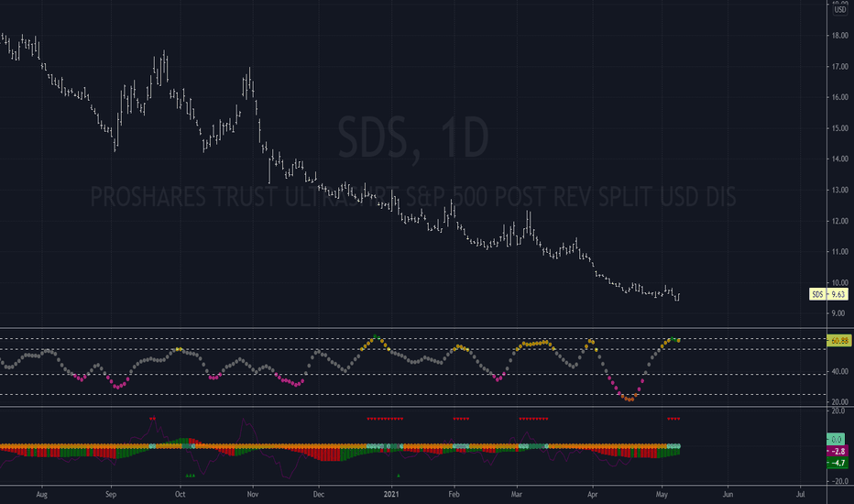Click the 20.0 histogram axis label
Image resolution: width=854 pixels, height=504 pixels.
[x=838, y=411]
